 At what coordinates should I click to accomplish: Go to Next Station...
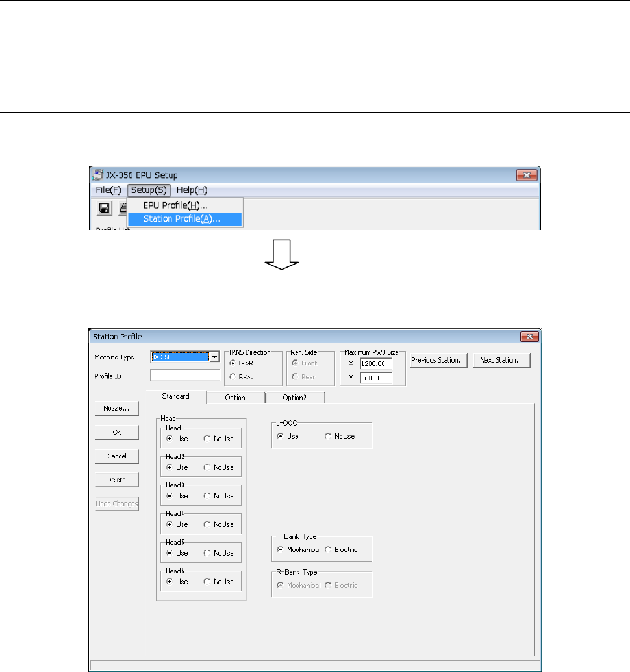pyautogui.click(x=501, y=360)
